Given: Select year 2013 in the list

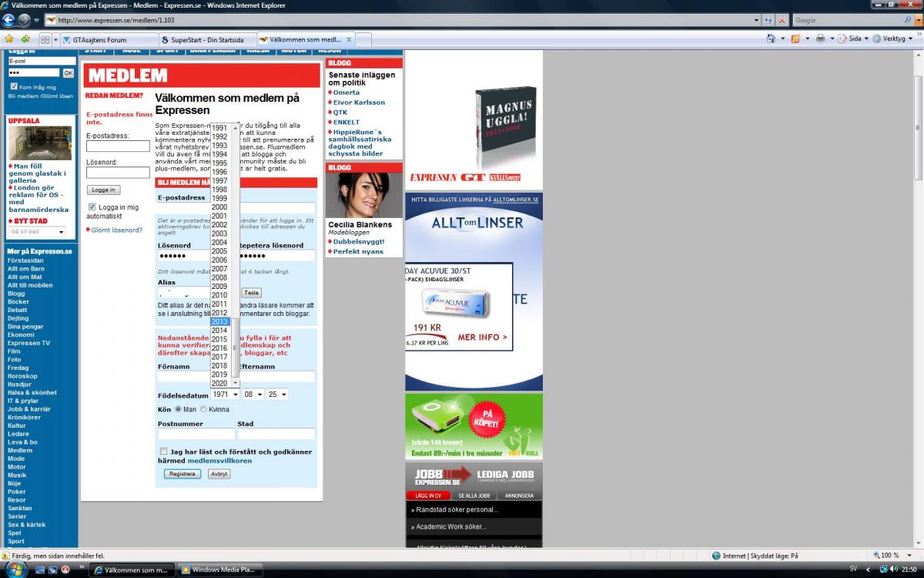Looking at the screenshot, I should 219,321.
